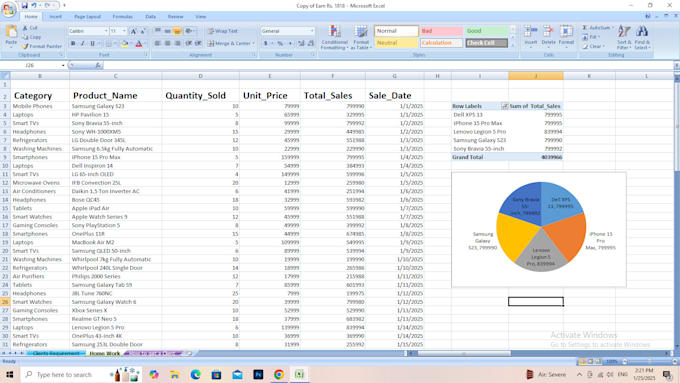Open the Format cells menu icon
The width and height of the screenshot is (680, 383).
click(566, 31)
